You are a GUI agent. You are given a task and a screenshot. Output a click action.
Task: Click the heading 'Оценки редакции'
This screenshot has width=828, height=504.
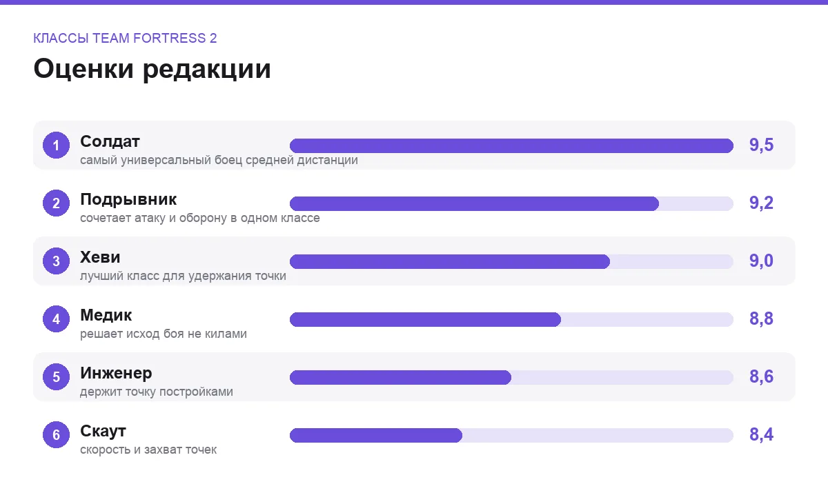[152, 70]
